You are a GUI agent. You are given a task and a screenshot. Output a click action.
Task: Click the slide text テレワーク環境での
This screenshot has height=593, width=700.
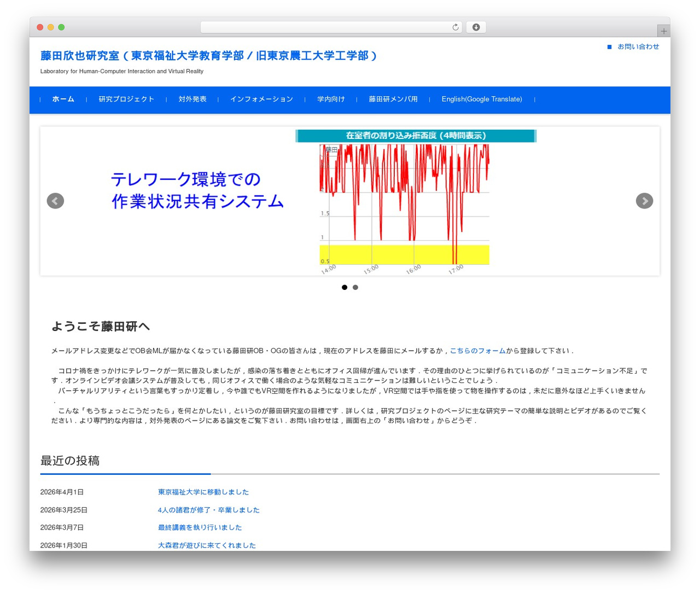[x=186, y=179]
